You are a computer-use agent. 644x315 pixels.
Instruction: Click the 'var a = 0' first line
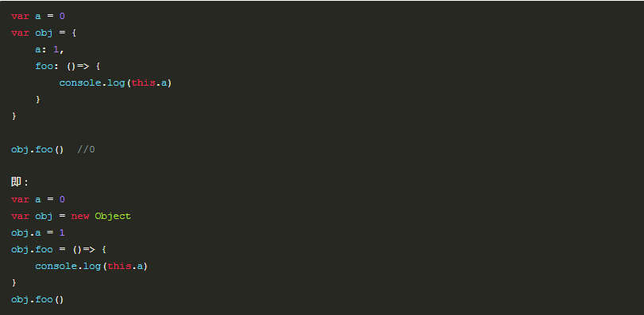pos(38,17)
